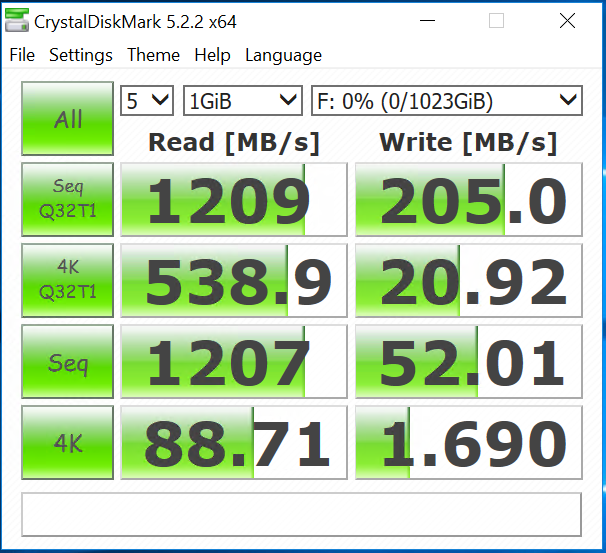The height and width of the screenshot is (553, 606).
Task: Click the 4K Q32T1 write result 20.92
Action: [x=469, y=280]
